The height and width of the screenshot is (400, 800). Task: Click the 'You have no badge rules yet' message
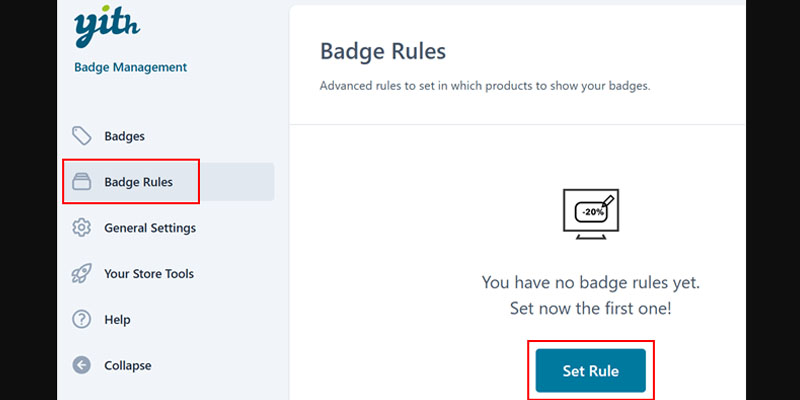(591, 282)
